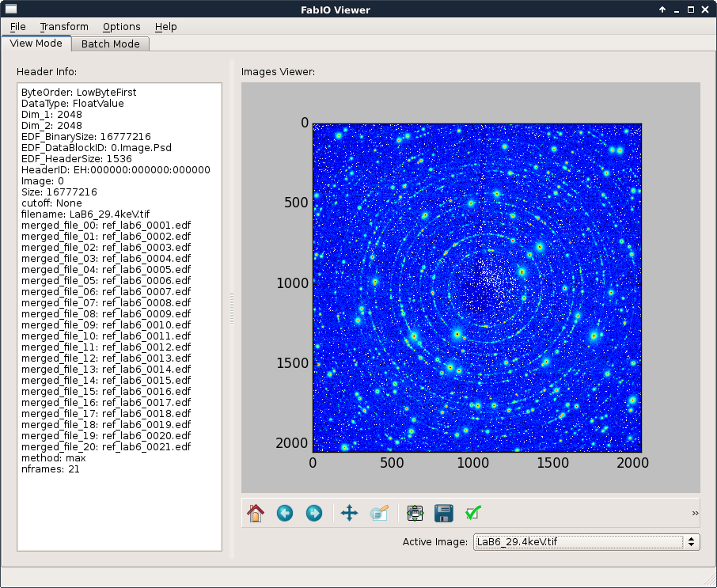717x588 pixels.
Task: Expand the toolbar overflow chevron
Action: (695, 514)
